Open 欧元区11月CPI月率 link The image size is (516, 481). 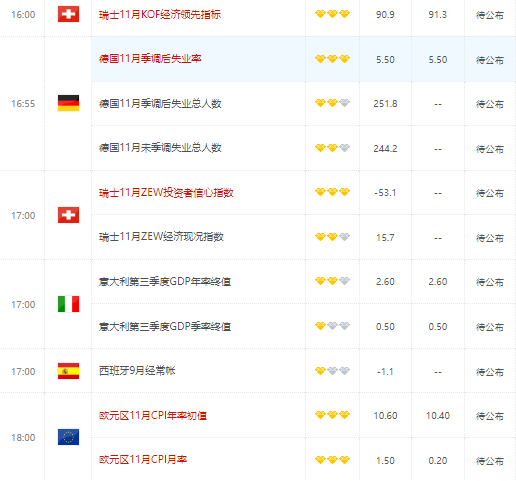(x=143, y=460)
